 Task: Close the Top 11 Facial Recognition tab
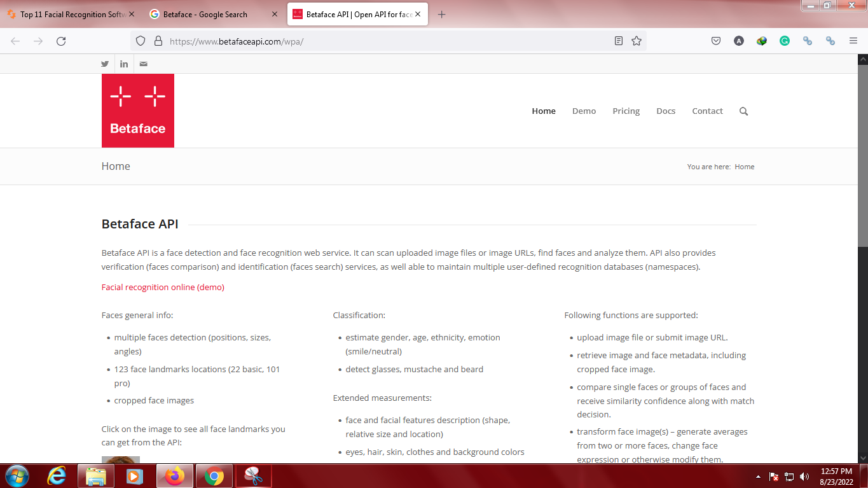[132, 14]
